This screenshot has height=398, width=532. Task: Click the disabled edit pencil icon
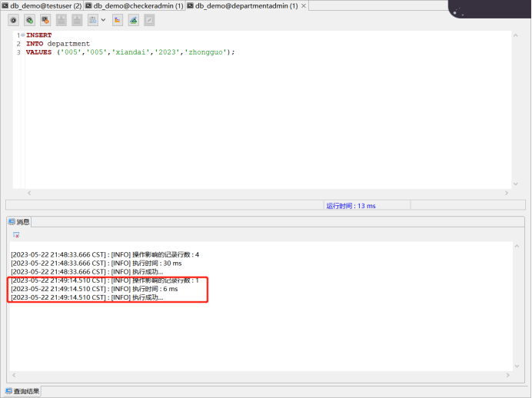click(x=149, y=20)
